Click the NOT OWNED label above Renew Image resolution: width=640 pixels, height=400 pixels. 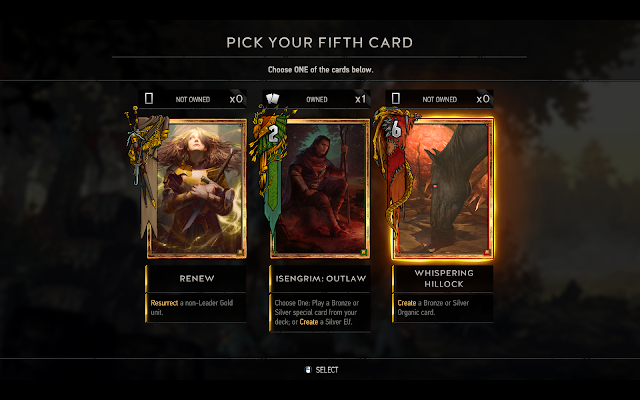pyautogui.click(x=193, y=99)
